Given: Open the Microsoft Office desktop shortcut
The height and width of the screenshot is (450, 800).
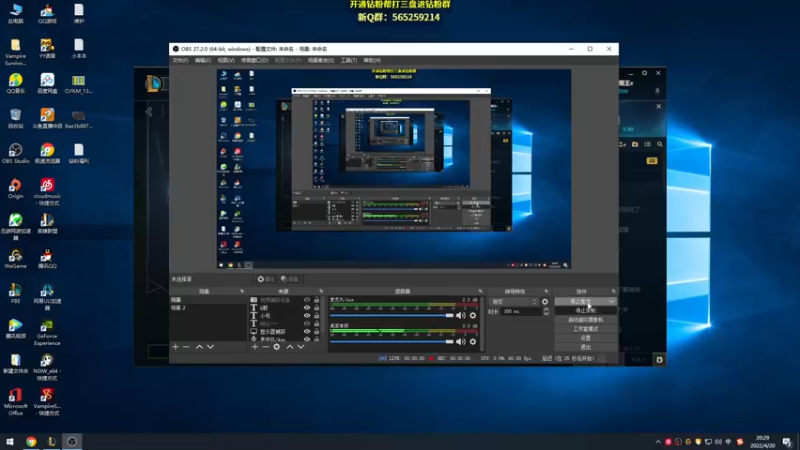Looking at the screenshot, I should pyautogui.click(x=15, y=402).
